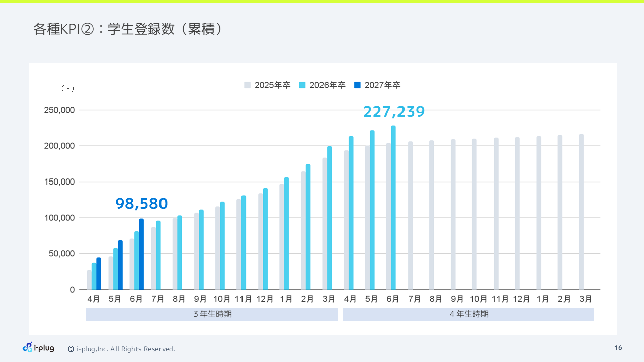Expand the 4年生時期 period band
This screenshot has height=362, width=644.
click(468, 314)
